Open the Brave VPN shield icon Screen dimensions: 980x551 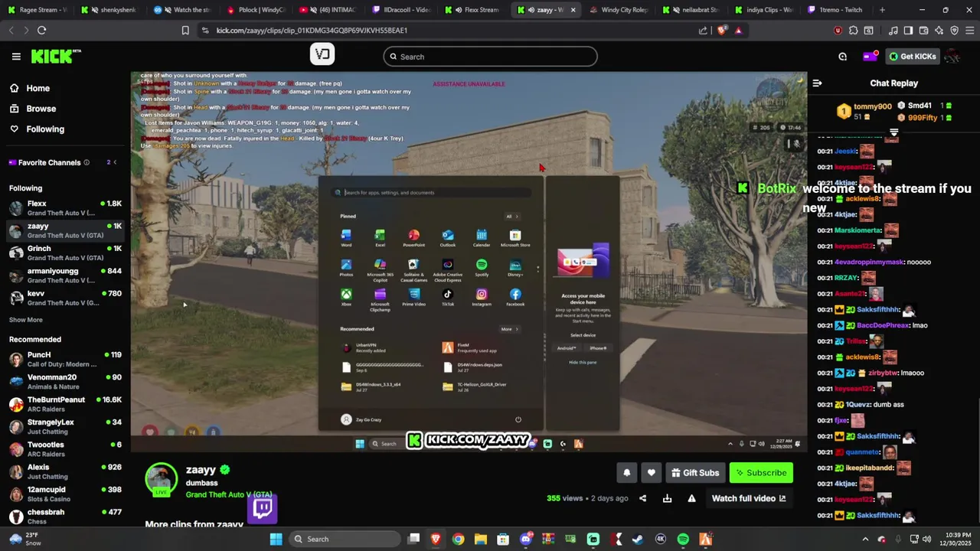point(954,31)
